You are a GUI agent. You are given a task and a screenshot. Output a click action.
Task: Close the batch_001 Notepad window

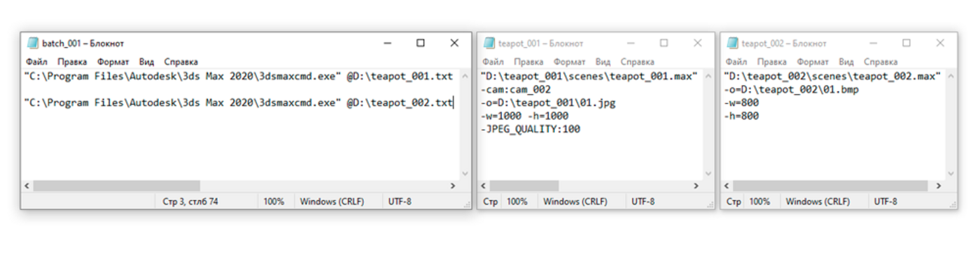[x=454, y=43]
